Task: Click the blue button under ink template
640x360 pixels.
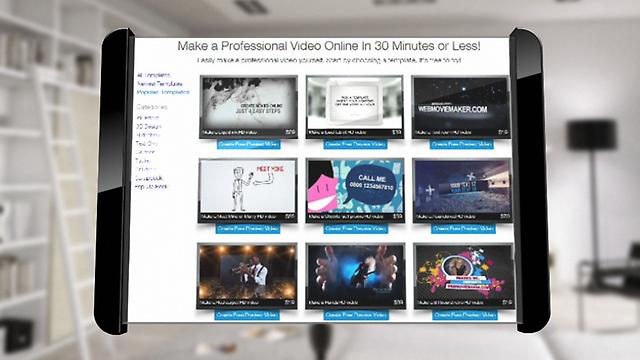Action: [x=248, y=144]
